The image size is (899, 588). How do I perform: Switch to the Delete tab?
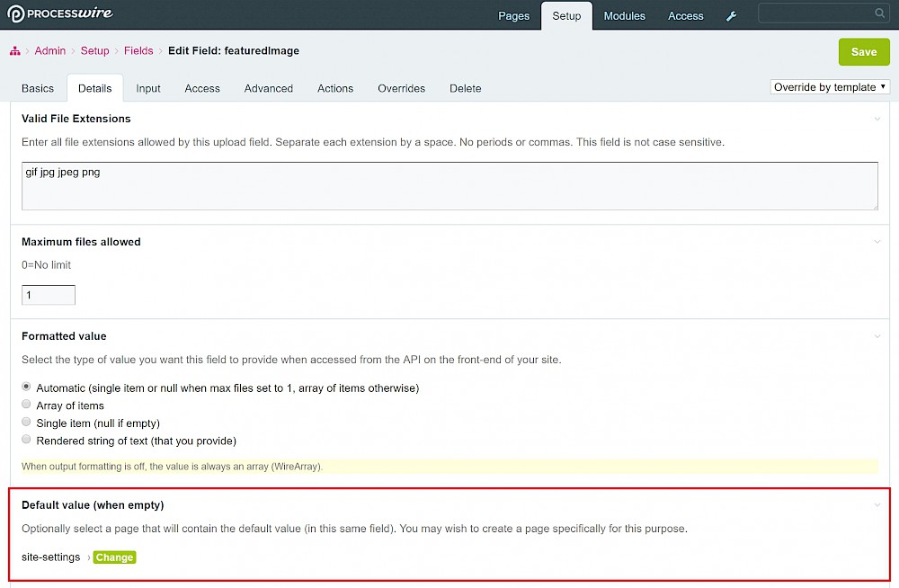click(x=465, y=88)
